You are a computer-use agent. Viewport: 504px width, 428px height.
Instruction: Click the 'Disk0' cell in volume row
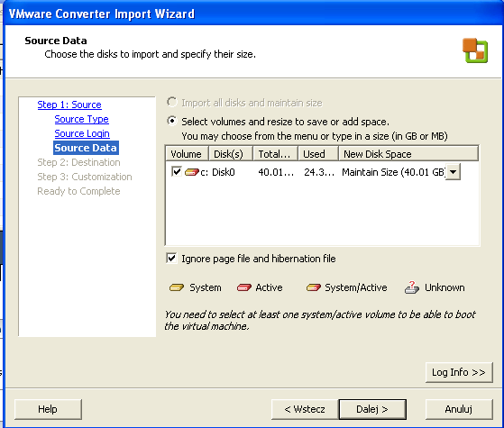pyautogui.click(x=224, y=172)
